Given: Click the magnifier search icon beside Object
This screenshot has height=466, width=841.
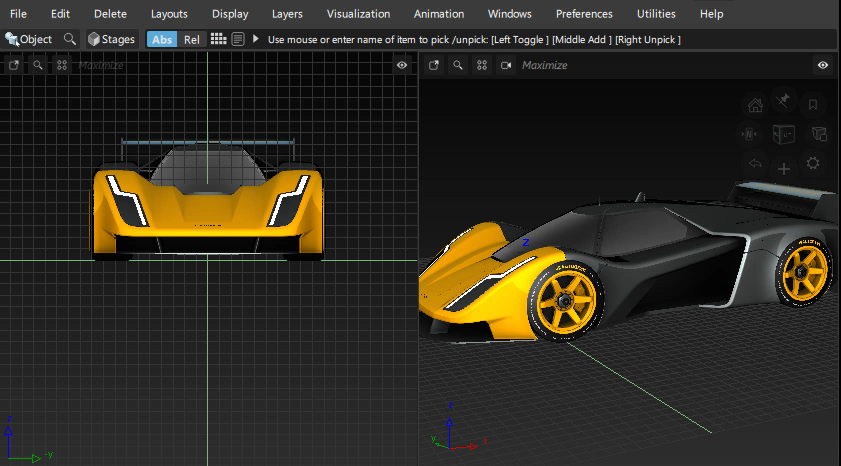Looking at the screenshot, I should (69, 39).
